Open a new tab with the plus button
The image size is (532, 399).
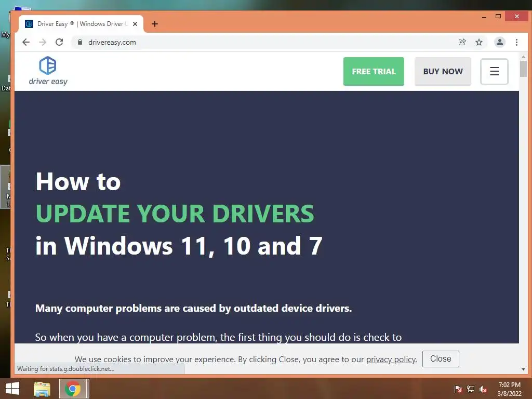click(155, 24)
